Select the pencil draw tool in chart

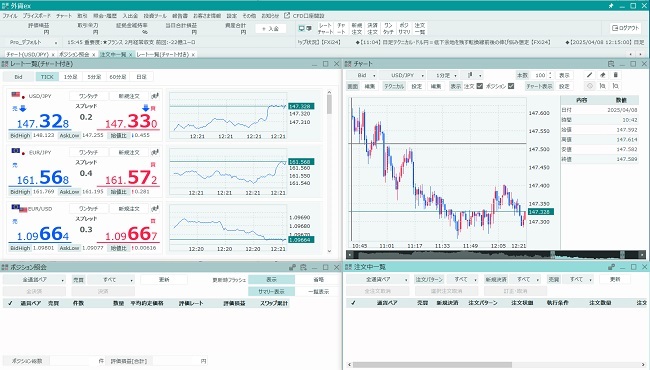pyautogui.click(x=589, y=75)
